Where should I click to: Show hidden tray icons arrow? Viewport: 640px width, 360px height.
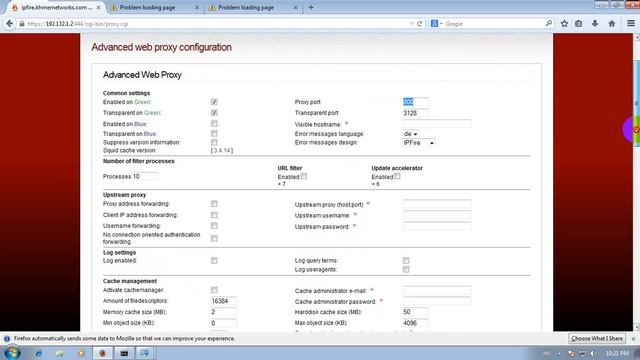coord(560,353)
